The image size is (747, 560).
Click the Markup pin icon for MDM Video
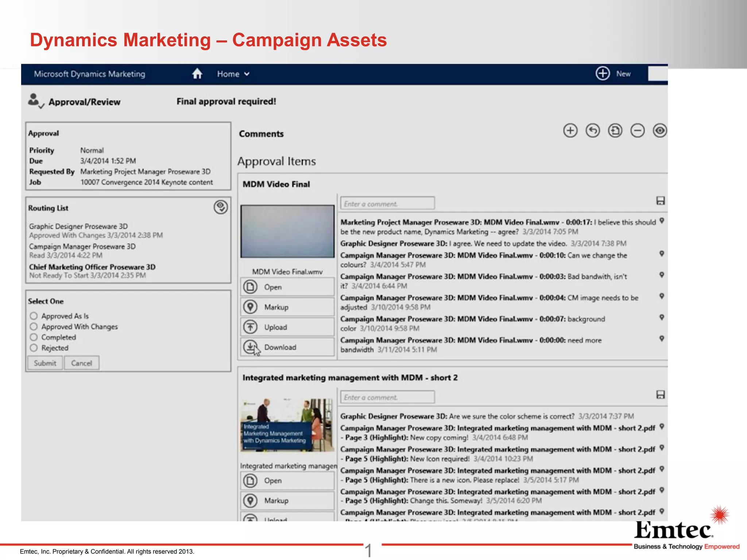(x=250, y=307)
